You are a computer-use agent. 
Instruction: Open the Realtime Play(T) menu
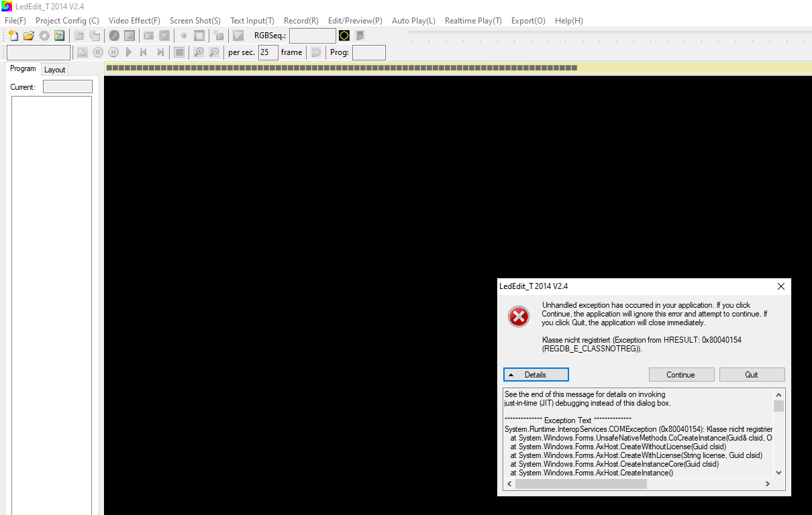coord(473,21)
